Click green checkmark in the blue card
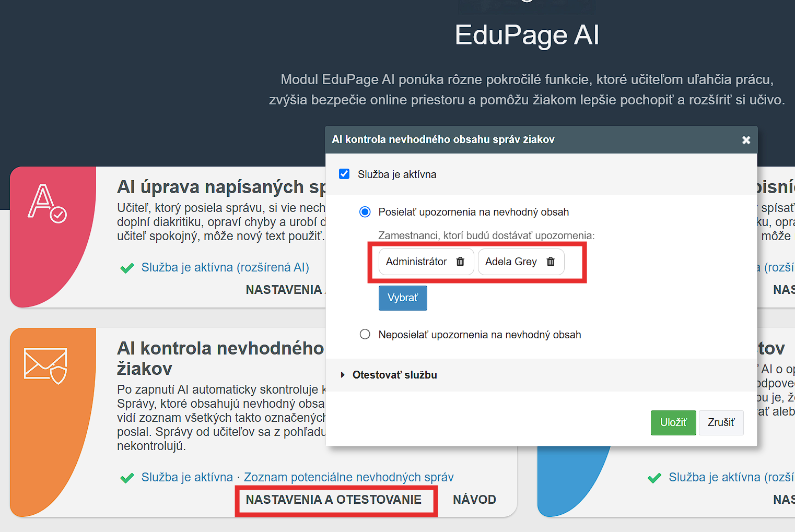 (x=654, y=478)
